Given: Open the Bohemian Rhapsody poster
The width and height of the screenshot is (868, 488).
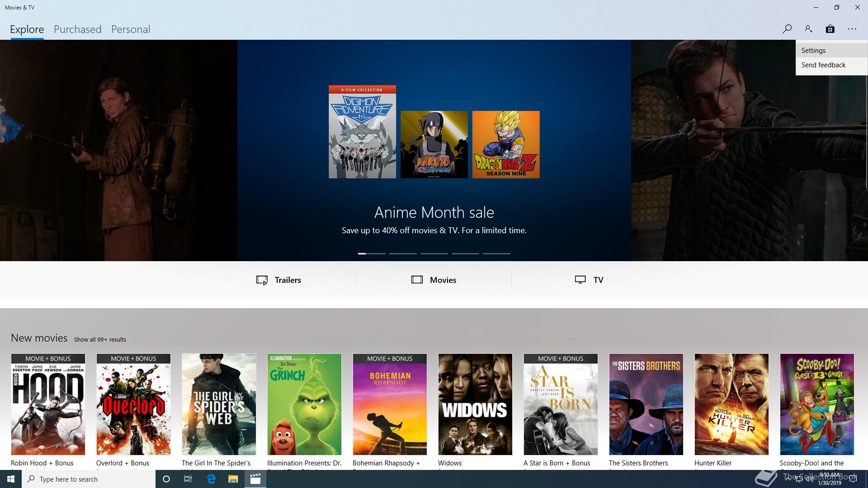Looking at the screenshot, I should [x=390, y=404].
